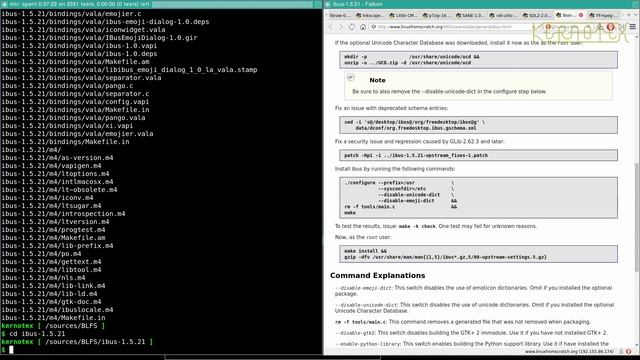Click the Falkon window title bar icon
The image size is (640, 360).
coord(328,4)
